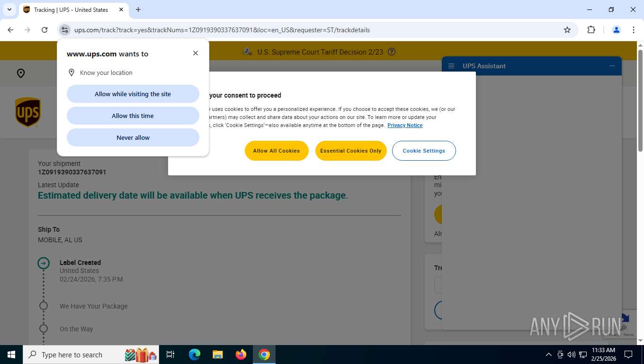644x364 pixels.
Task: Click the MOBILE, AL US destination text
Action: (60, 240)
